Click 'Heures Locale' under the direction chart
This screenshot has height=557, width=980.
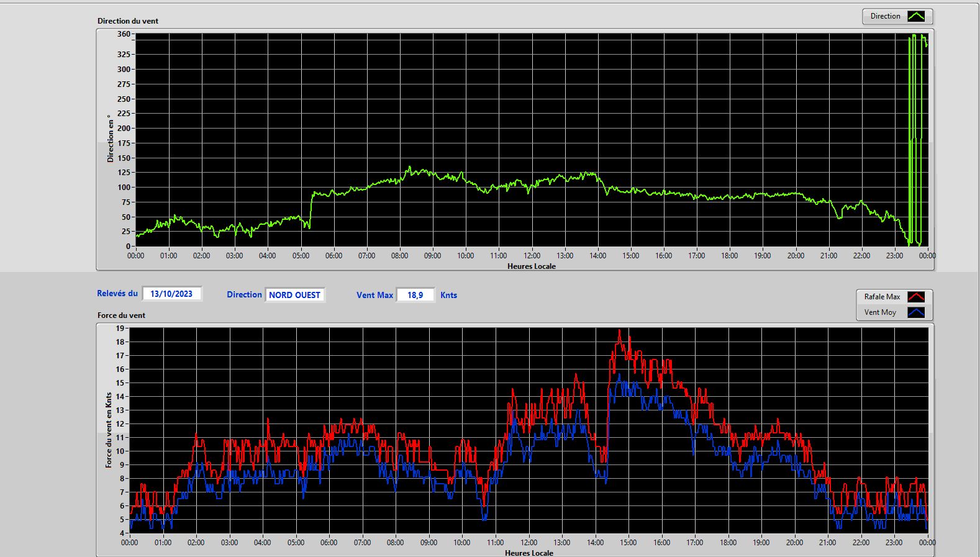[x=532, y=266]
